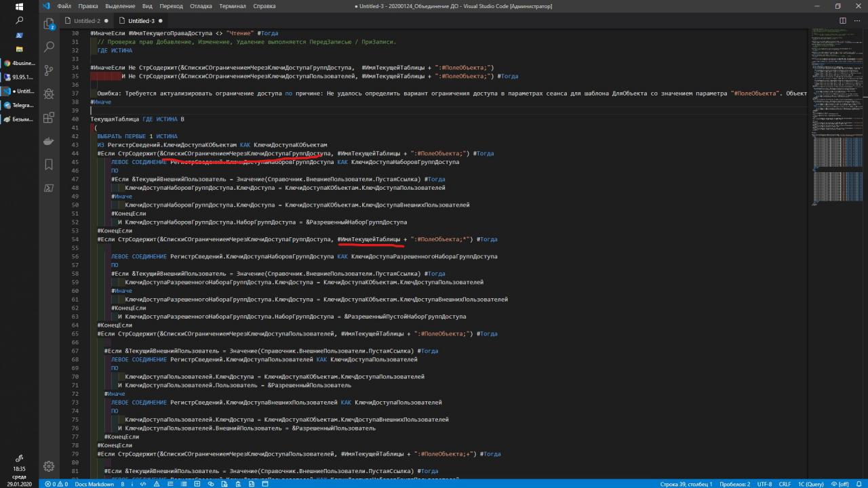Viewport: 868px width, 488px height.
Task: Open the Search view in the activity bar
Action: pos(49,47)
